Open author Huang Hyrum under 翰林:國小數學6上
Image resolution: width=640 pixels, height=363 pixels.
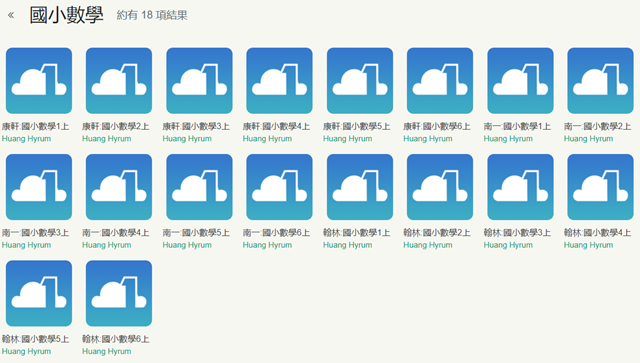click(107, 351)
